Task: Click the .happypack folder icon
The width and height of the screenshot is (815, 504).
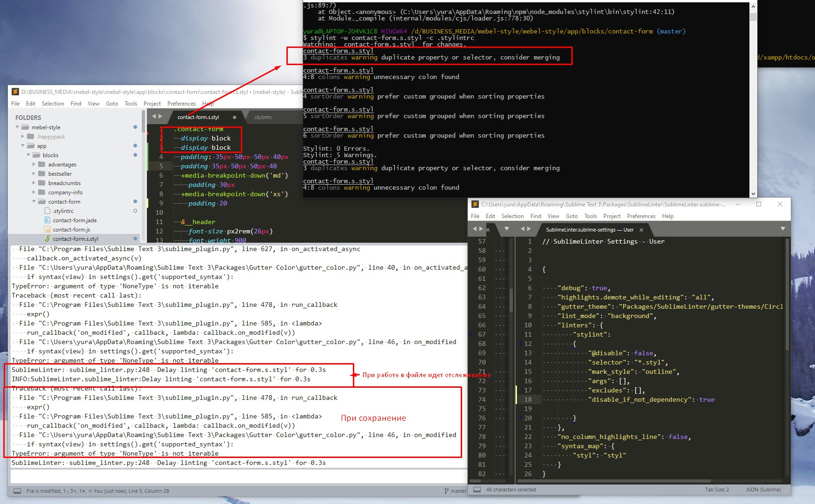Action: click(x=31, y=136)
